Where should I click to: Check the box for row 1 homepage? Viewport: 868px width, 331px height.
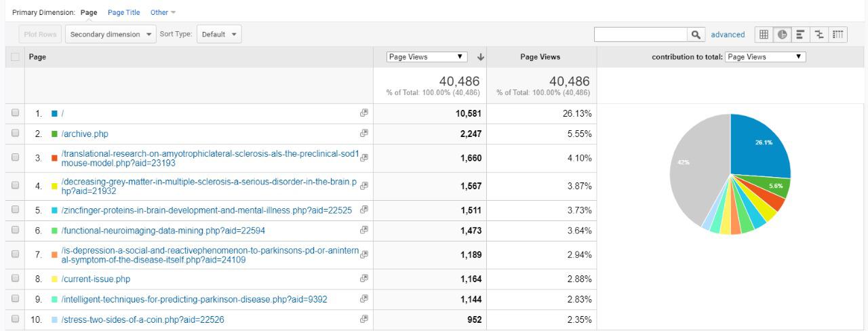(x=14, y=113)
